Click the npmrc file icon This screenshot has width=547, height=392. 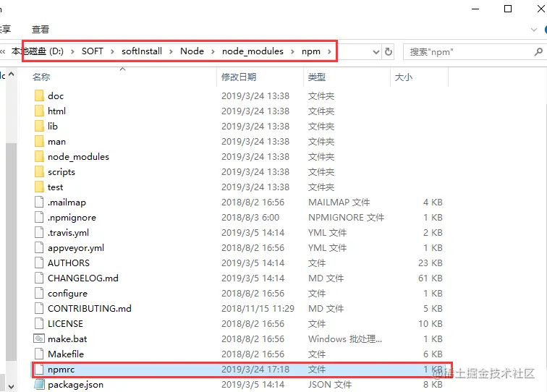tap(39, 369)
